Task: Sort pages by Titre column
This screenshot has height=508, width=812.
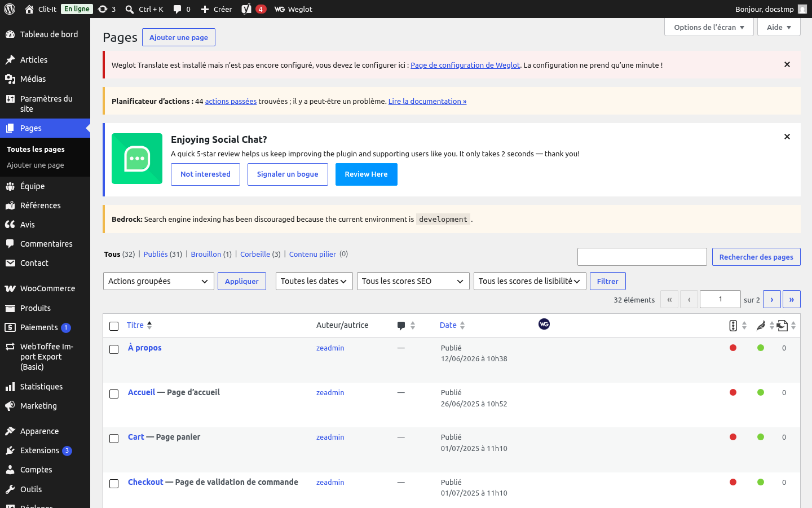Action: pos(139,325)
